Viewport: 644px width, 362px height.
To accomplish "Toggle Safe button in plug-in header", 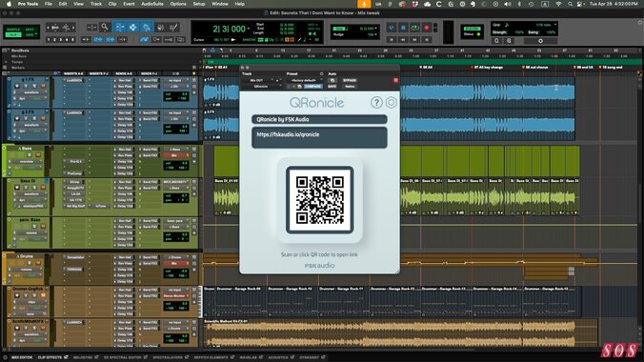I will 332,87.
